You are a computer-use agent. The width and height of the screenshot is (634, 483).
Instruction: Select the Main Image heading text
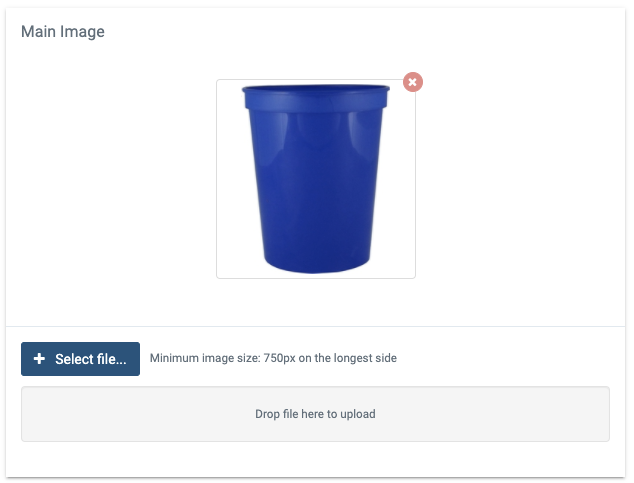[63, 32]
